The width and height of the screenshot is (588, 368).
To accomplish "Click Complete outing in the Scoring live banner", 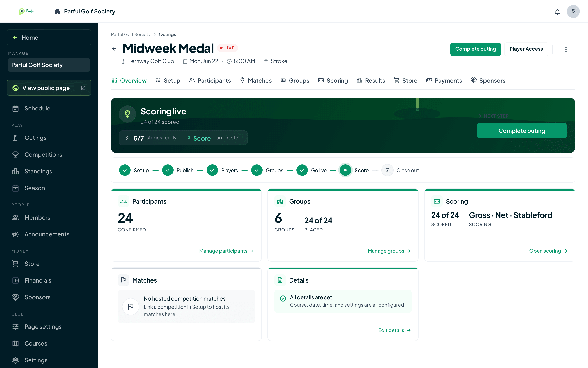I will (522, 131).
